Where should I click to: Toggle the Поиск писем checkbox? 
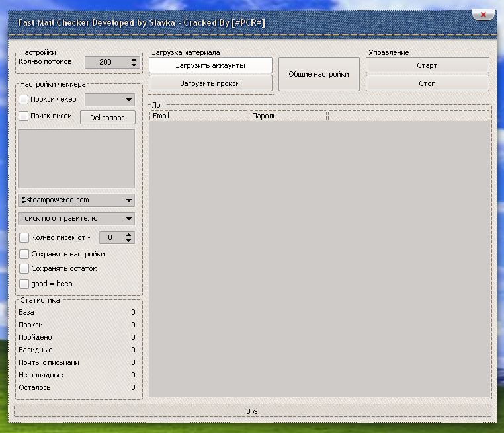pyautogui.click(x=23, y=116)
